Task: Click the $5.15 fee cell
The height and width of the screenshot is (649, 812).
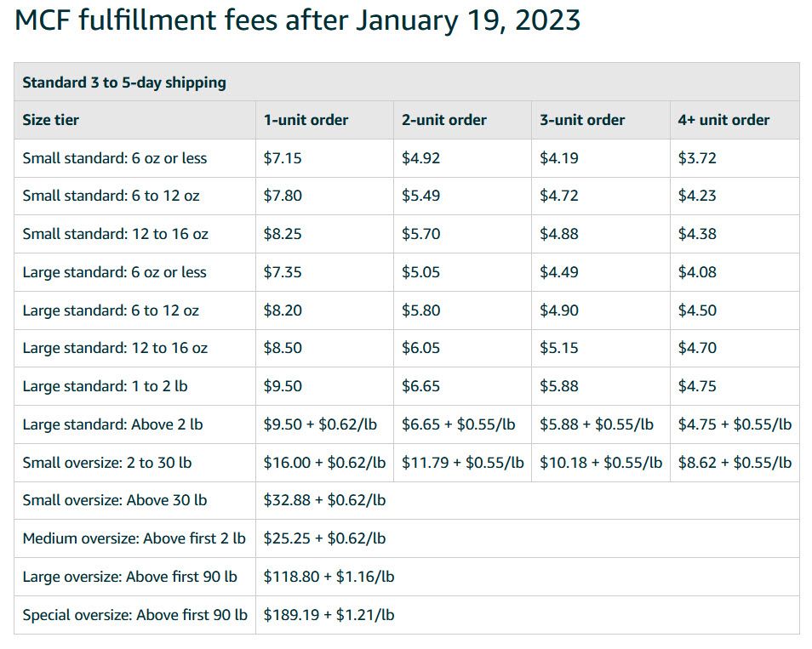Action: click(558, 348)
